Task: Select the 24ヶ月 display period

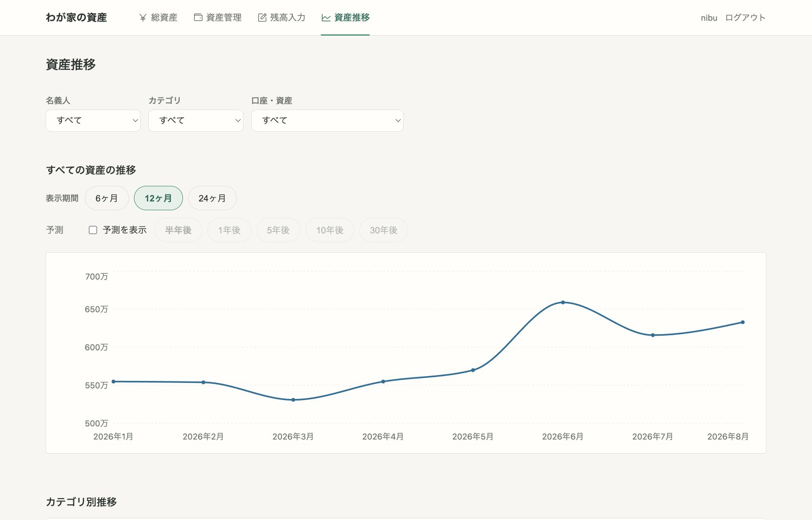Action: point(212,198)
